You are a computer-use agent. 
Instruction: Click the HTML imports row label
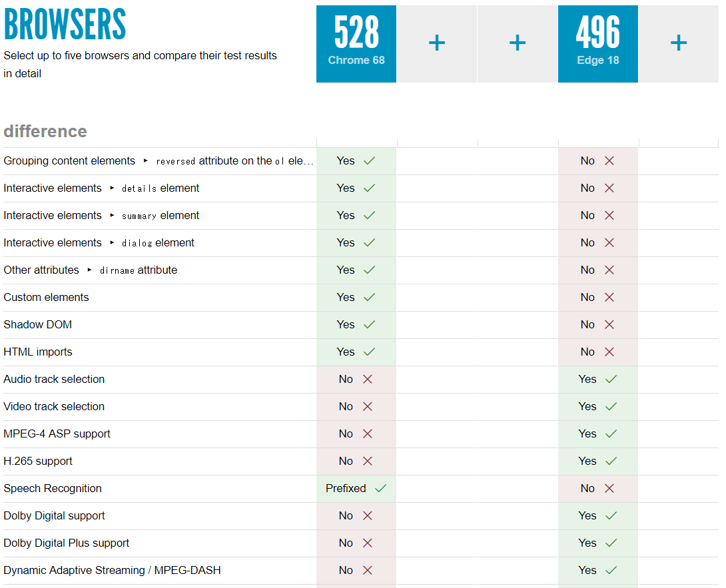(38, 352)
